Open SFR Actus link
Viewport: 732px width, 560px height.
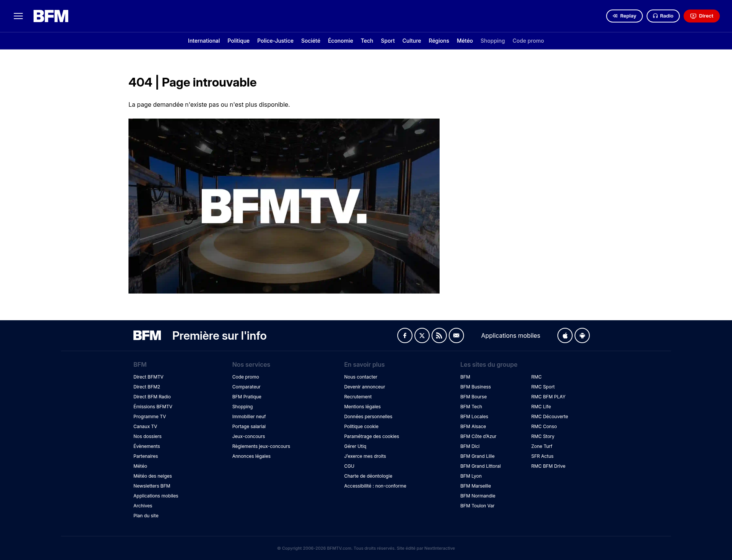(542, 456)
